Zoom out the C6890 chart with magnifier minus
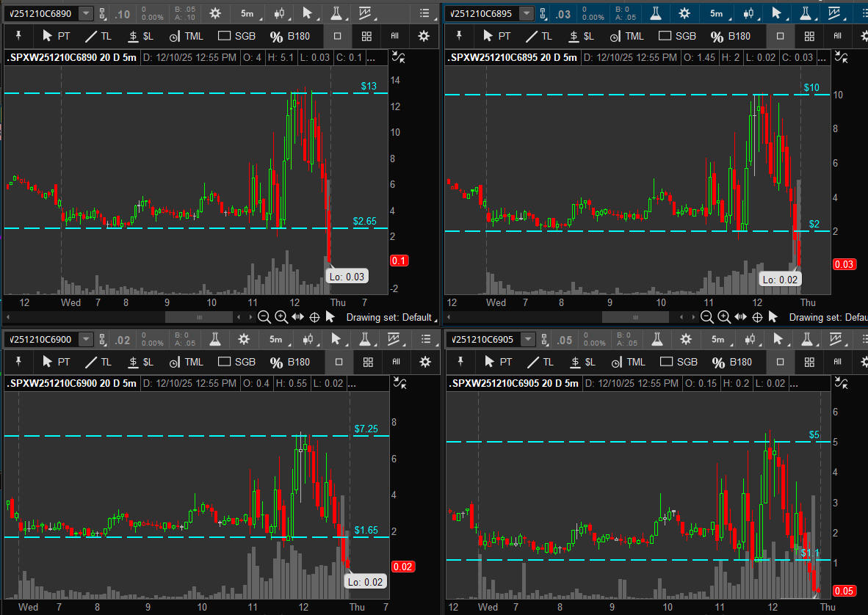This screenshot has width=868, height=615. pyautogui.click(x=264, y=317)
